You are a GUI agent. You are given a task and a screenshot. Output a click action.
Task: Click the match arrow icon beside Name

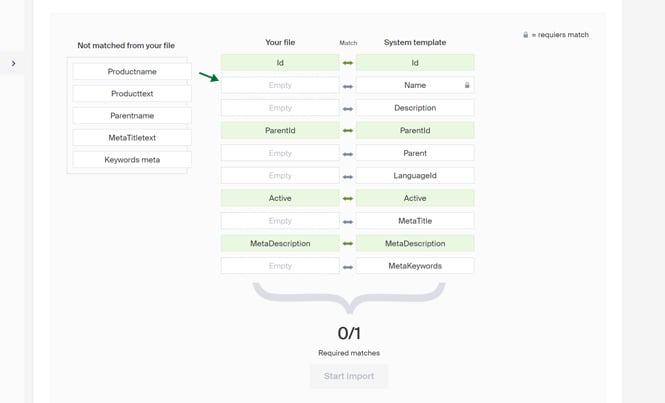pyautogui.click(x=348, y=86)
